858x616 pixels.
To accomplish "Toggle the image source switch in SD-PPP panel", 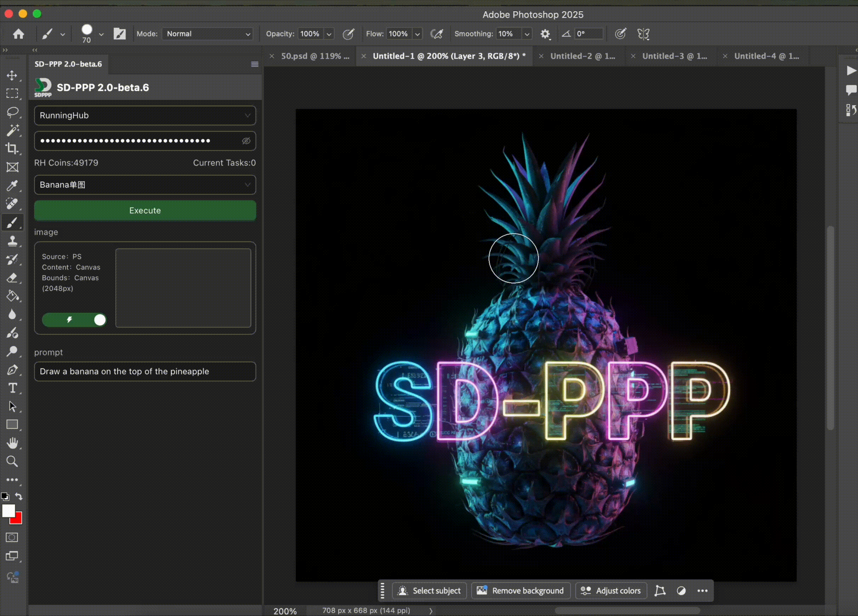I will pos(75,320).
